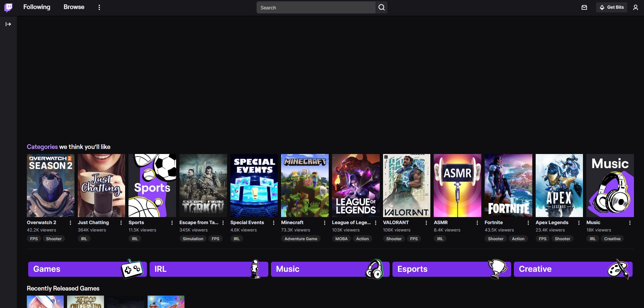Select the Shooter tag under Fortnite
644x308 pixels.
[x=496, y=239]
